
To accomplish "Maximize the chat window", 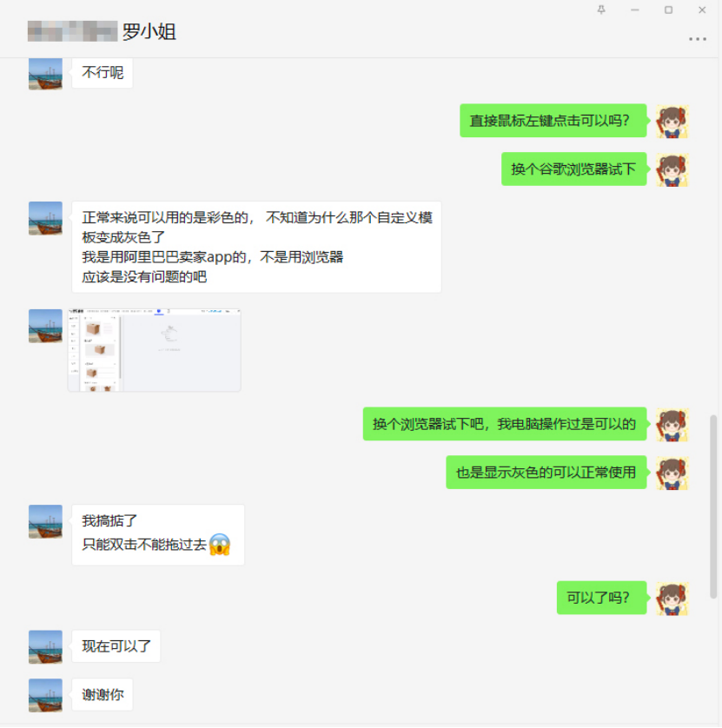I will (x=668, y=10).
